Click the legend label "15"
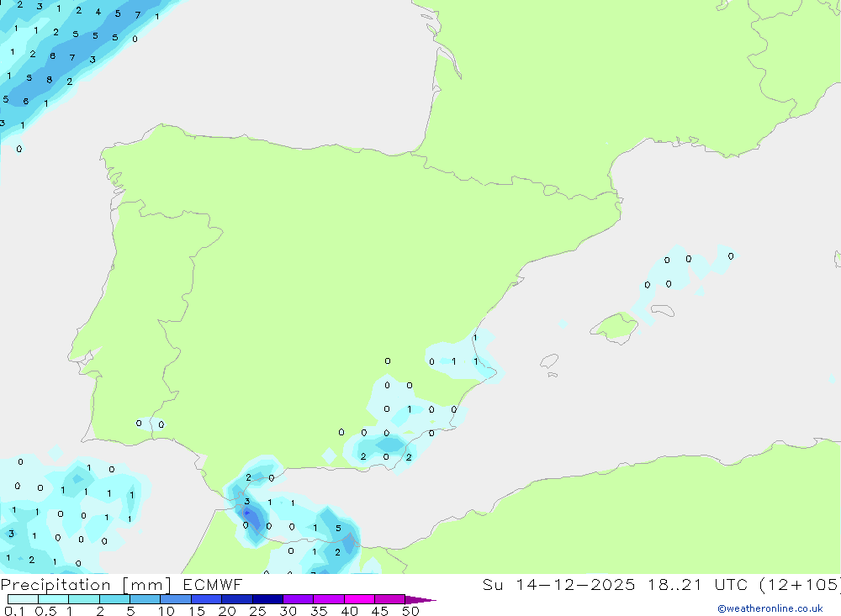The image size is (841, 616). [x=197, y=611]
